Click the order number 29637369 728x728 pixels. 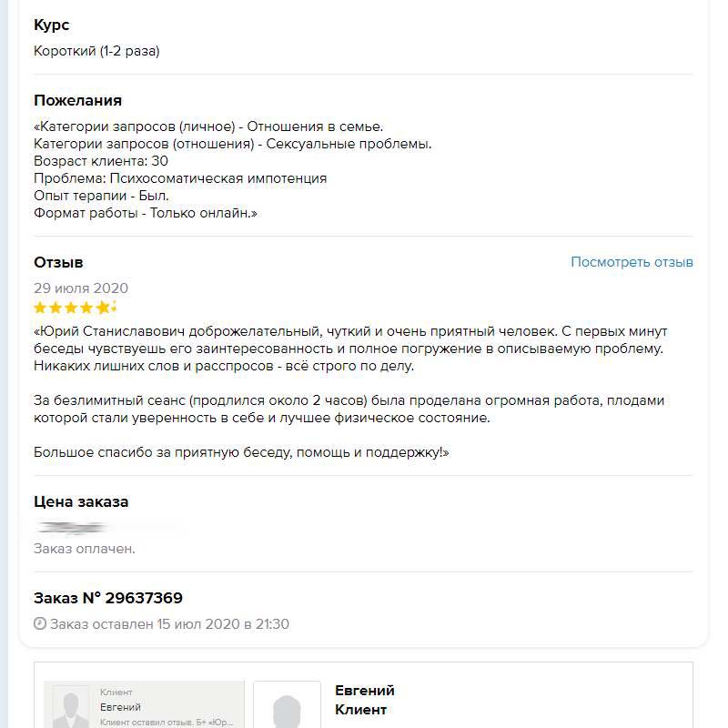(144, 598)
